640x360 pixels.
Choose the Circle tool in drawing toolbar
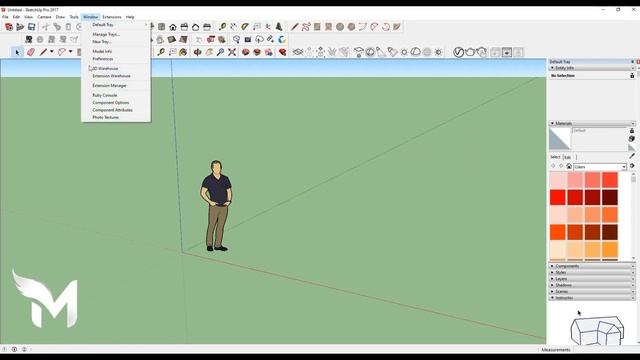340,27
